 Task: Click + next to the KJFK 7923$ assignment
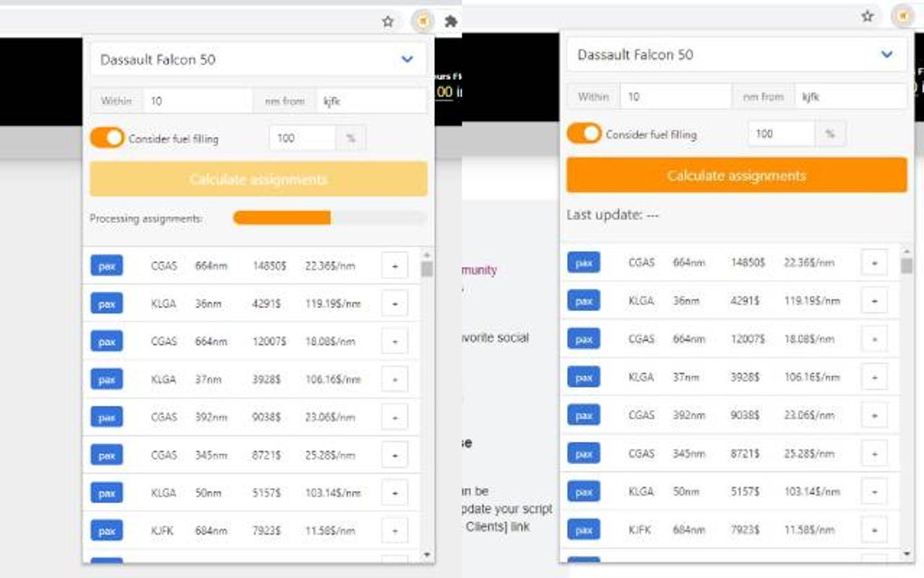[394, 530]
